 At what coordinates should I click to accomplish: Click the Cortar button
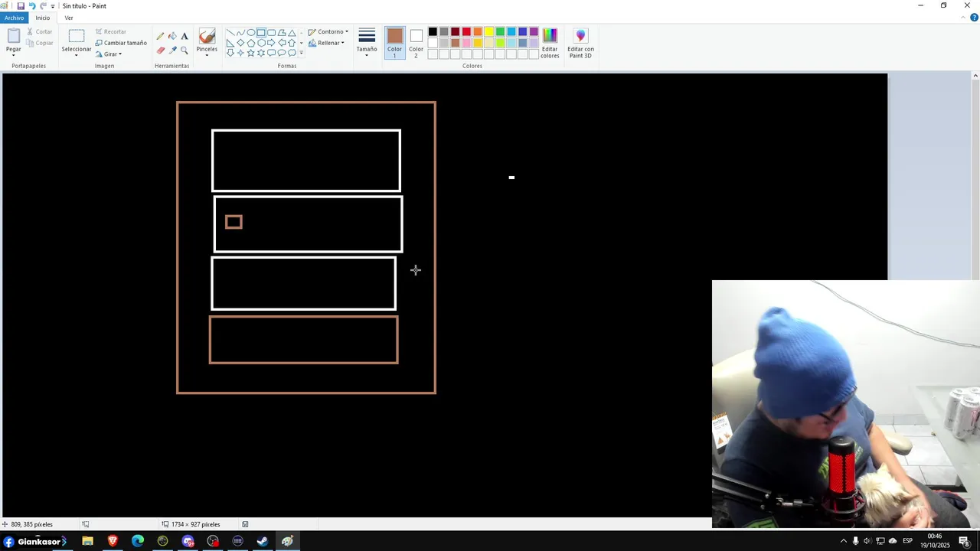pos(40,32)
